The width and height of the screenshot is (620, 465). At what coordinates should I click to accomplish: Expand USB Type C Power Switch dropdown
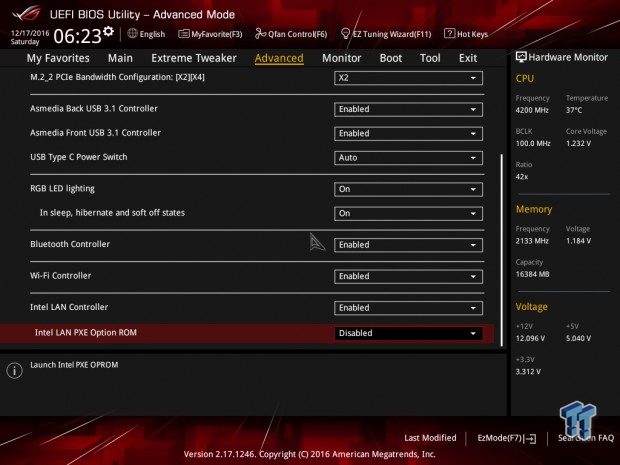[408, 158]
